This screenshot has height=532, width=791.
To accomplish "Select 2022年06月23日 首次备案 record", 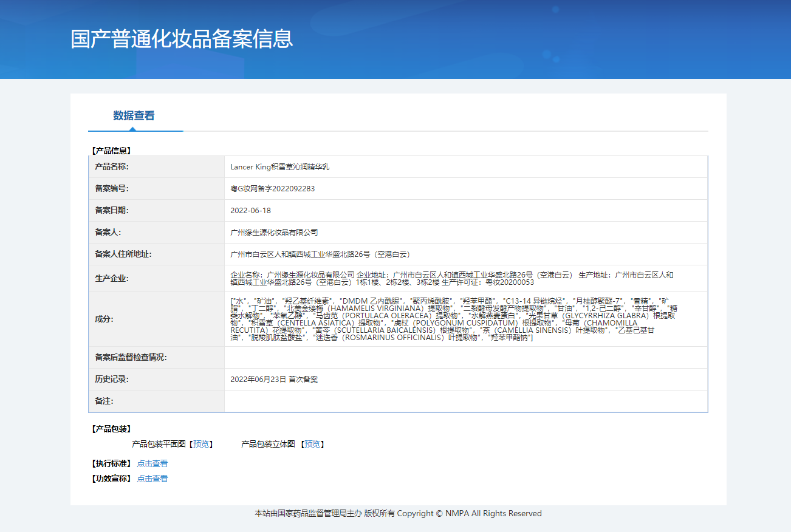I will pos(274,379).
